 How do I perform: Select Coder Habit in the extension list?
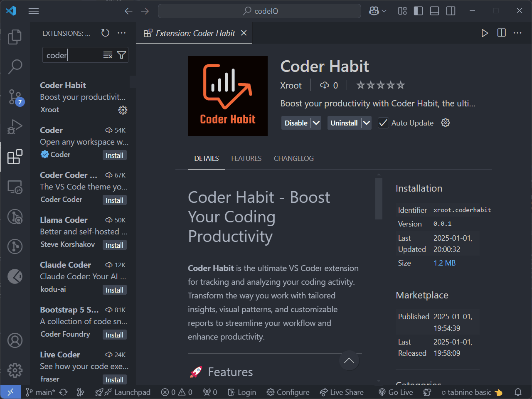tap(83, 97)
